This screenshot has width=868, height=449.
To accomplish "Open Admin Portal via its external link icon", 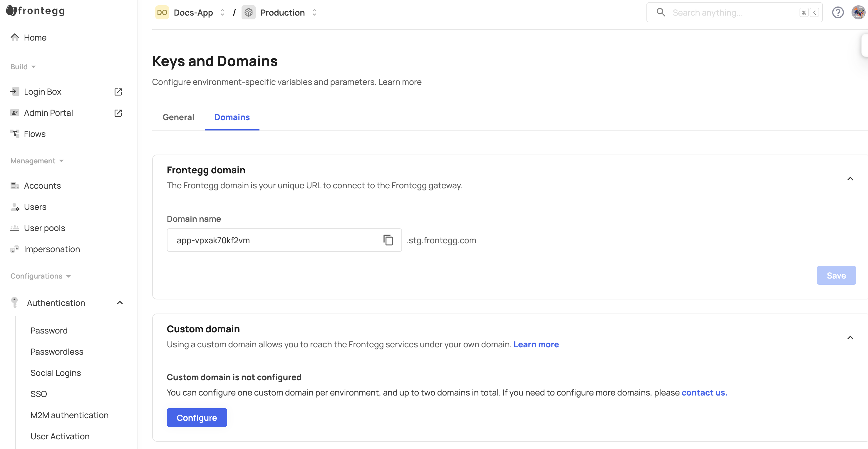I will coord(118,113).
